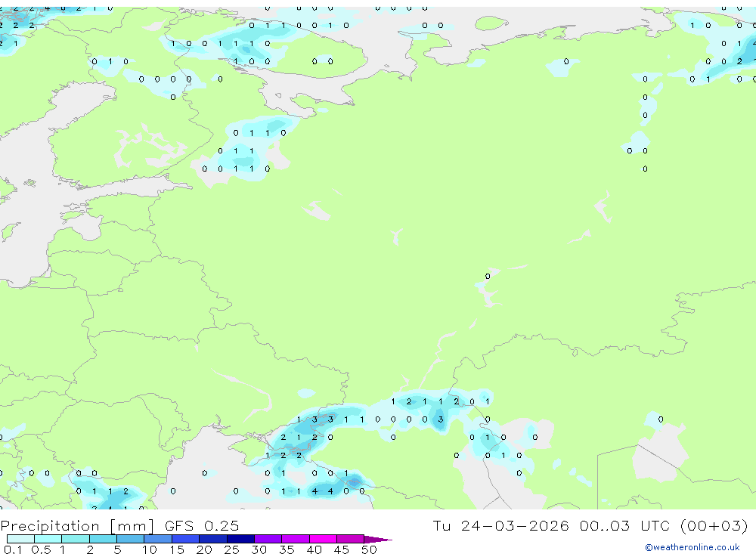Click the "50" legend scale label

(x=369, y=549)
